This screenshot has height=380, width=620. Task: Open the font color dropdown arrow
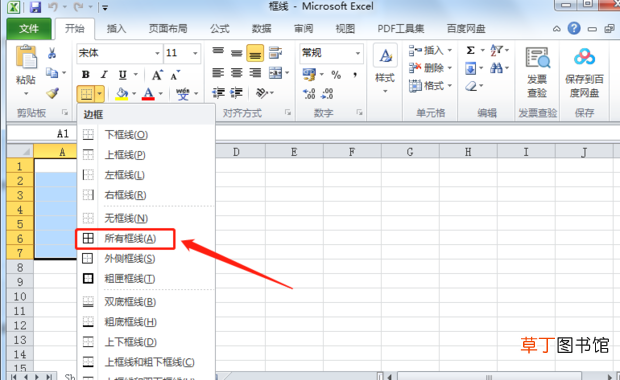tap(161, 94)
